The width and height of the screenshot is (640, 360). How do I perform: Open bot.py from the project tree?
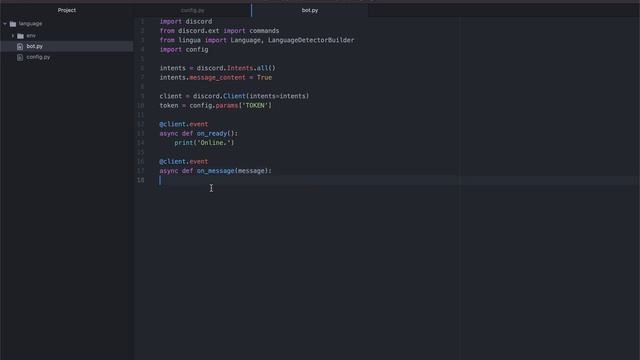(x=35, y=47)
